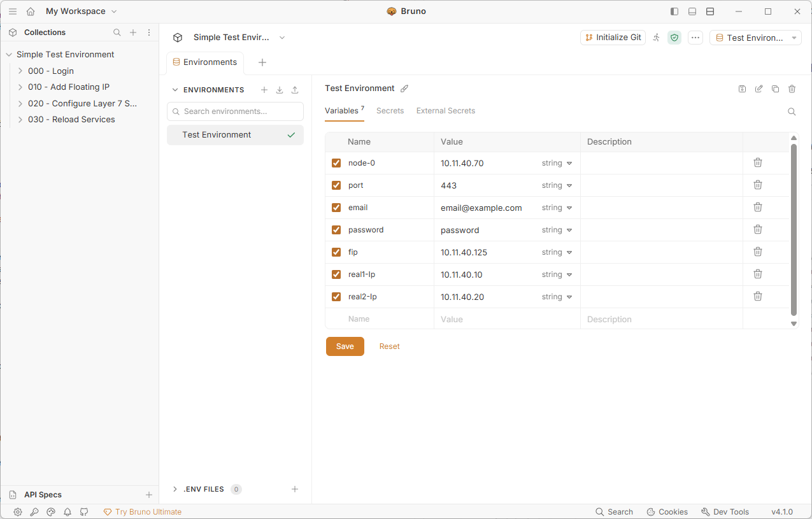The height and width of the screenshot is (519, 812).
Task: Open the palette theme icon in status bar
Action: pyautogui.click(x=51, y=512)
